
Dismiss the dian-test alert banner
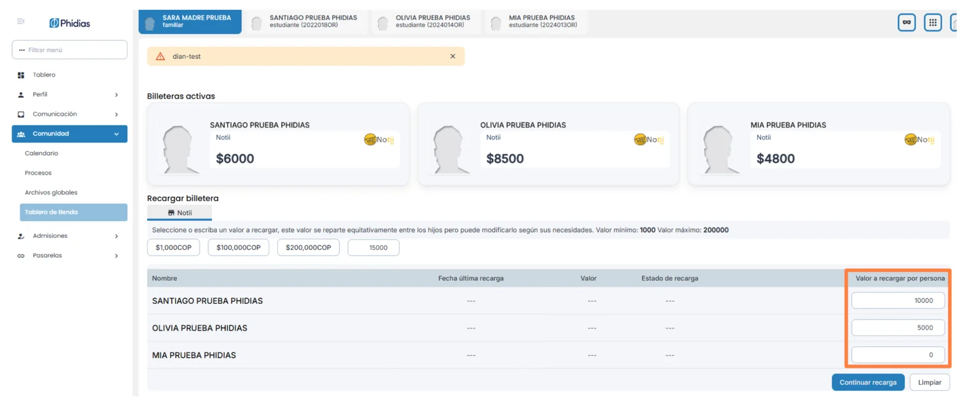click(453, 56)
